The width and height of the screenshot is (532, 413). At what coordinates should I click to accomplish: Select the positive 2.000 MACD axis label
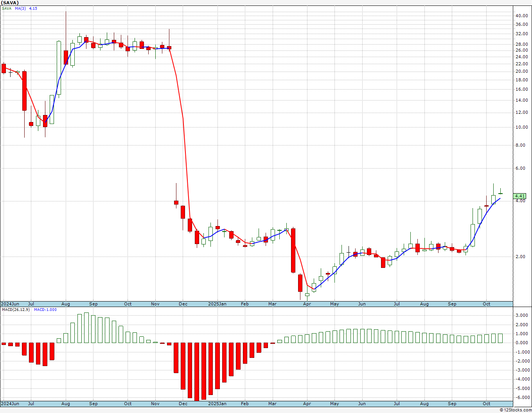[x=523, y=325]
